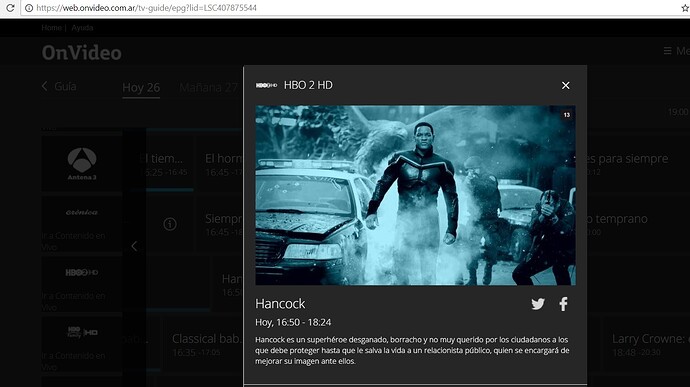Select the HBO Family HD channel logo
The width and height of the screenshot is (690, 387).
[82, 332]
